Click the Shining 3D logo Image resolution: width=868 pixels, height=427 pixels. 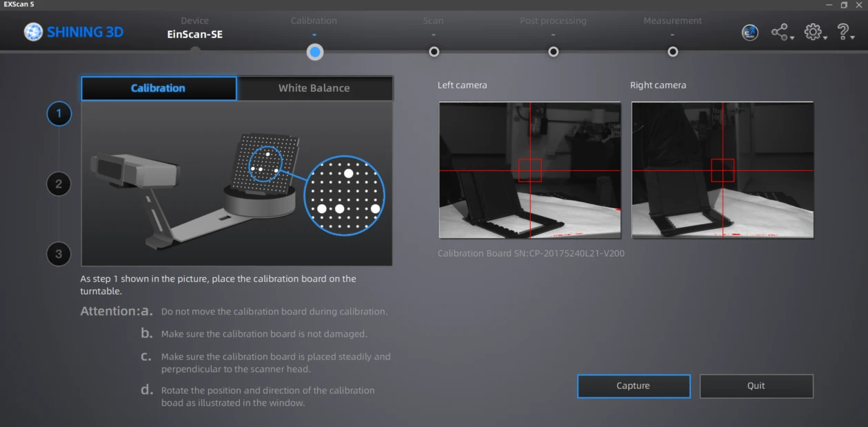click(x=74, y=32)
